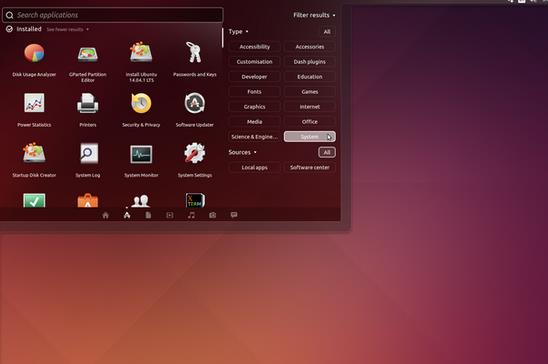Collapse the Type filter section
This screenshot has height=364, width=548.
tap(238, 31)
